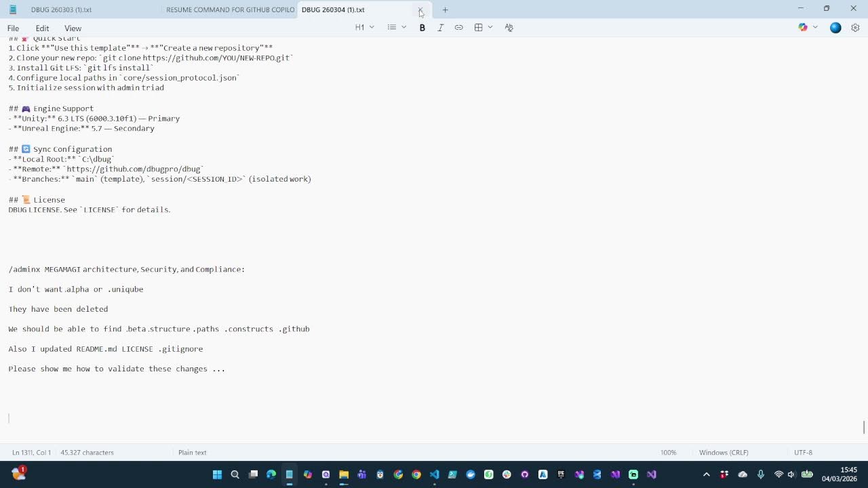This screenshot has width=868, height=488.
Task: Click the Notepad taskbar icon
Action: click(290, 474)
